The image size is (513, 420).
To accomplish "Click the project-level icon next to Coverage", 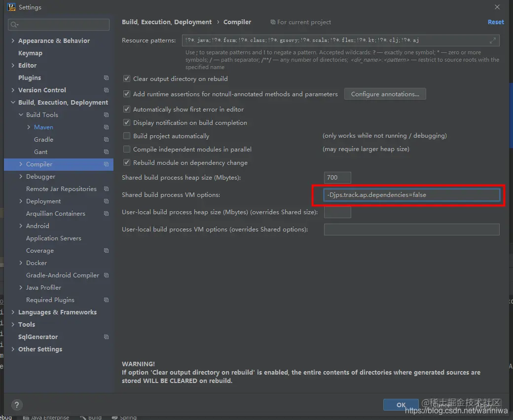I will 107,250.
